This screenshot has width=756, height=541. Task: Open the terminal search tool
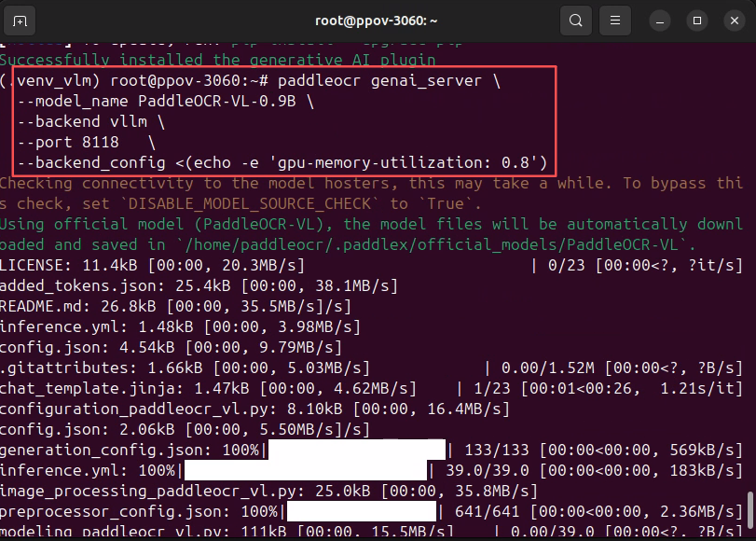[576, 21]
